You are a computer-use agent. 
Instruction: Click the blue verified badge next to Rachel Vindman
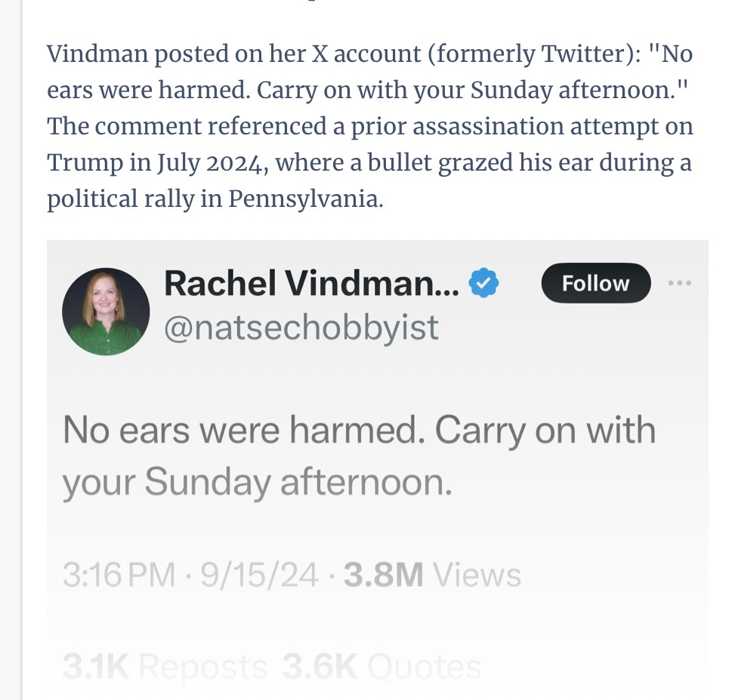[x=483, y=282]
